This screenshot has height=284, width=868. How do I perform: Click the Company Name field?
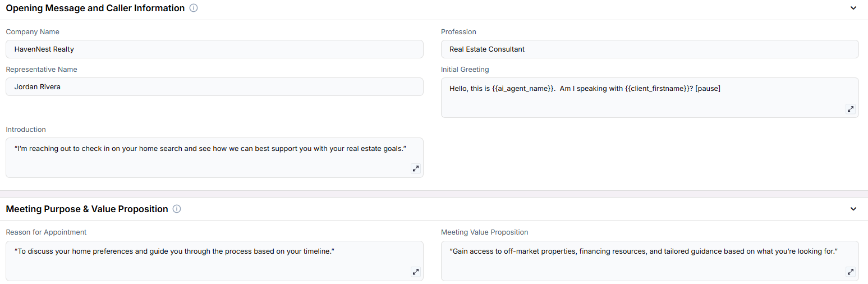(x=214, y=49)
